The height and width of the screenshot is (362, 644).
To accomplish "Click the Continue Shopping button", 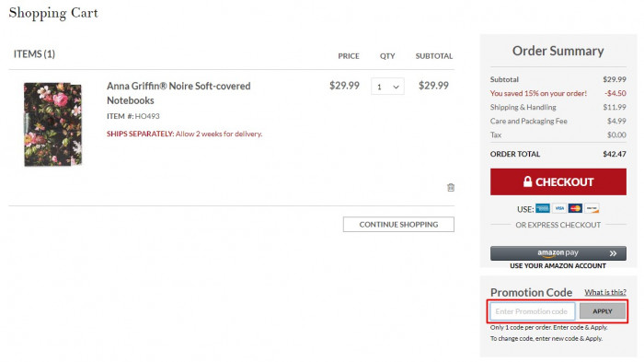I will pos(398,224).
